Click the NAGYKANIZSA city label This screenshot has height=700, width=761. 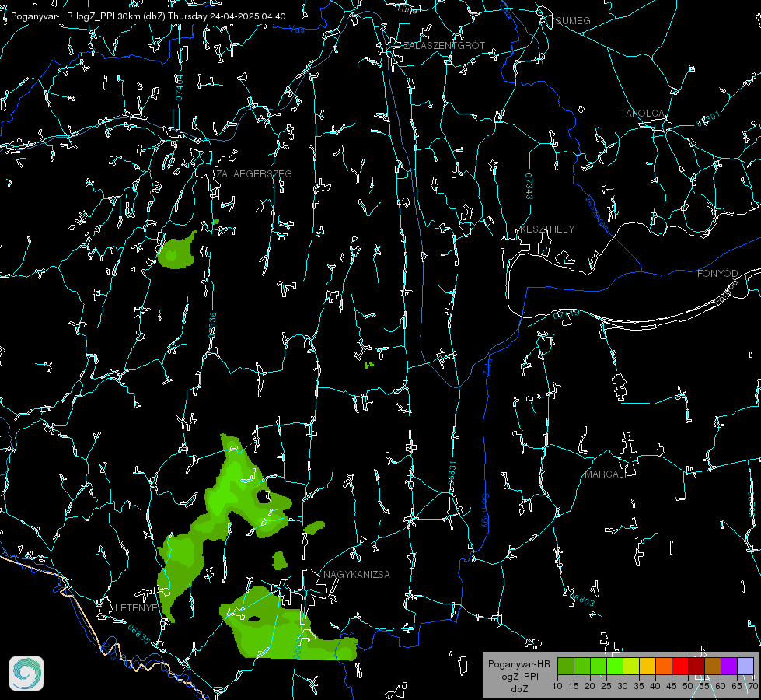(357, 575)
